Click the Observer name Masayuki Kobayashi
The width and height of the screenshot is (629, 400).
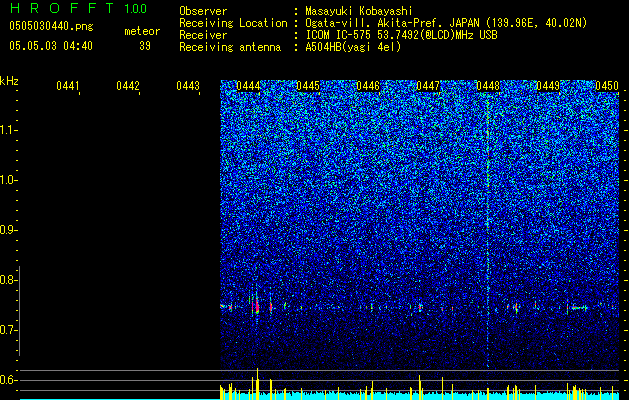click(x=359, y=11)
